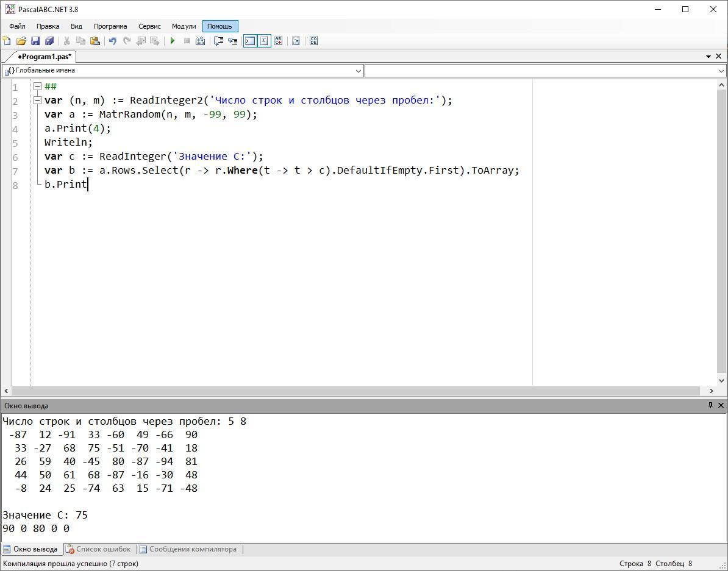728x571 pixels.
Task: Undo the last edit with the toolbar arrow
Action: 112,41
